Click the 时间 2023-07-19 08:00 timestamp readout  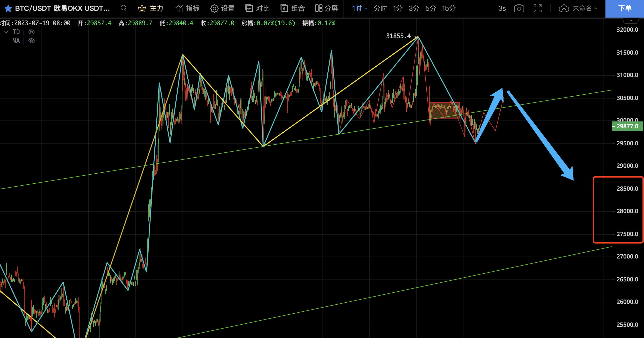click(35, 23)
